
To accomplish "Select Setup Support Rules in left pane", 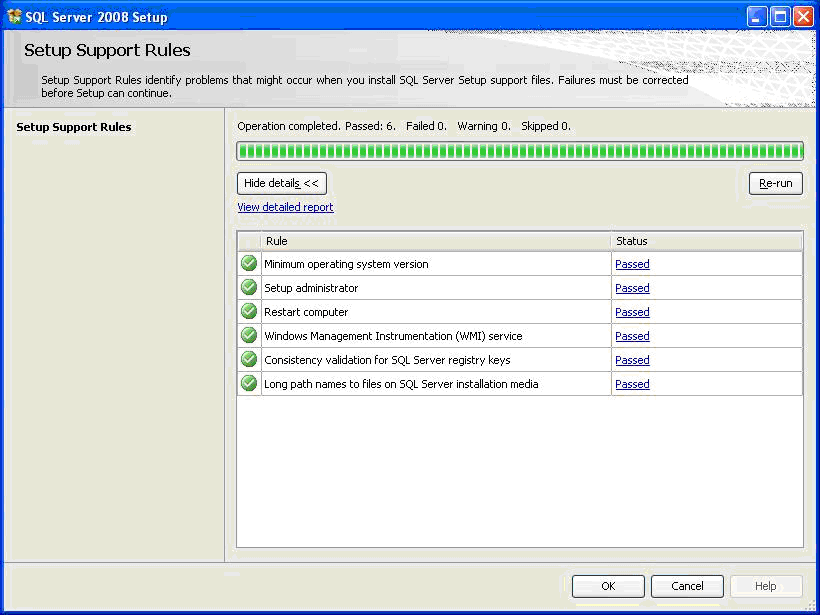I will click(x=74, y=127).
